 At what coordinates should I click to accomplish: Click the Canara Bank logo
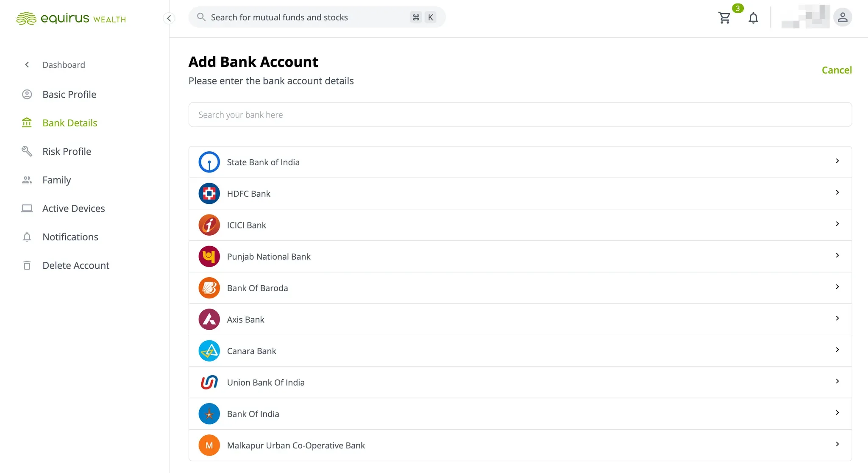click(209, 351)
